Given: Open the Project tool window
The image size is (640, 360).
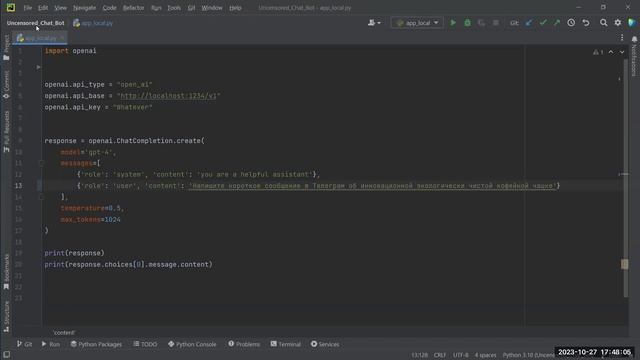Looking at the screenshot, I should [6, 47].
